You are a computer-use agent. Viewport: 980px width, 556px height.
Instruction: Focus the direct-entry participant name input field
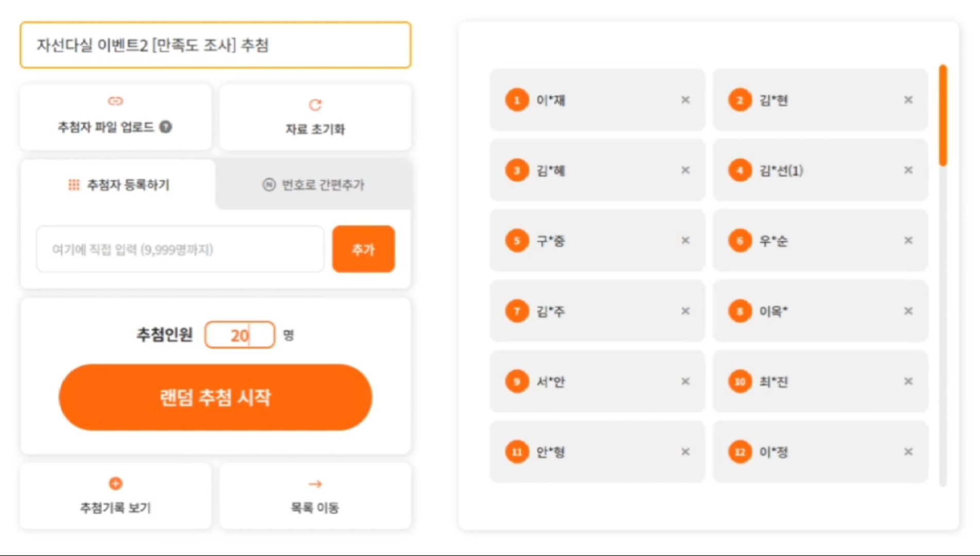pyautogui.click(x=180, y=249)
